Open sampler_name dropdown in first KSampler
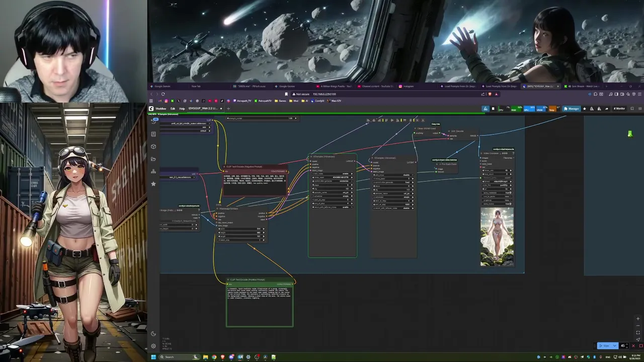The width and height of the screenshot is (644, 362). click(x=333, y=193)
